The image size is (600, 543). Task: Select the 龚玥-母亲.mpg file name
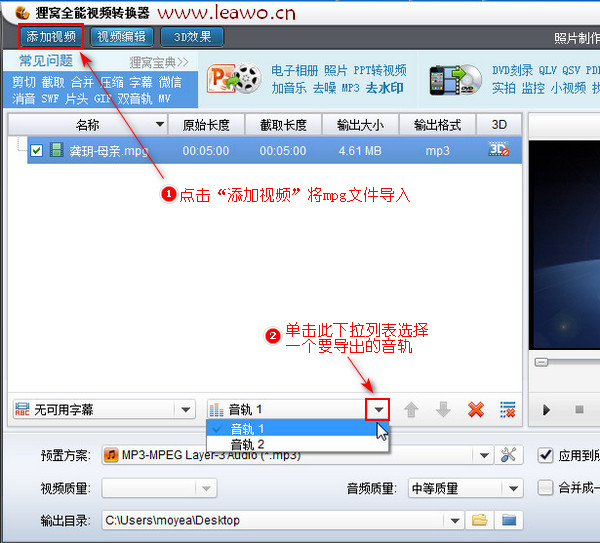109,151
